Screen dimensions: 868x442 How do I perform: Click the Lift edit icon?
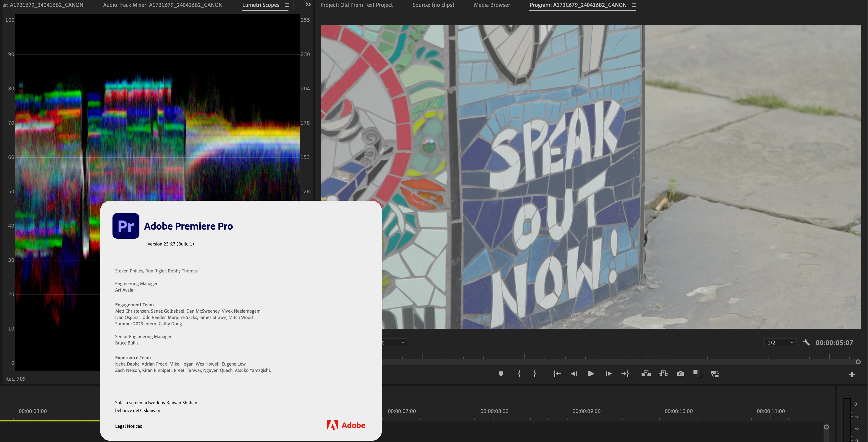(646, 374)
